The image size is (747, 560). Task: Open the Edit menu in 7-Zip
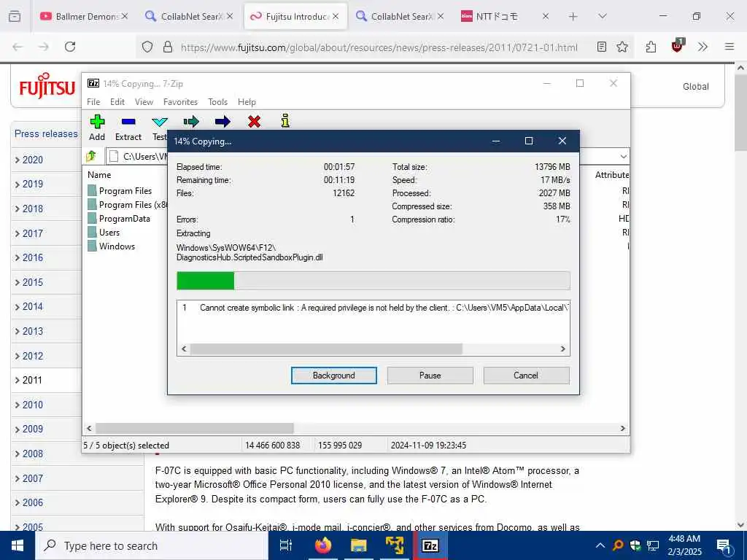tap(117, 102)
